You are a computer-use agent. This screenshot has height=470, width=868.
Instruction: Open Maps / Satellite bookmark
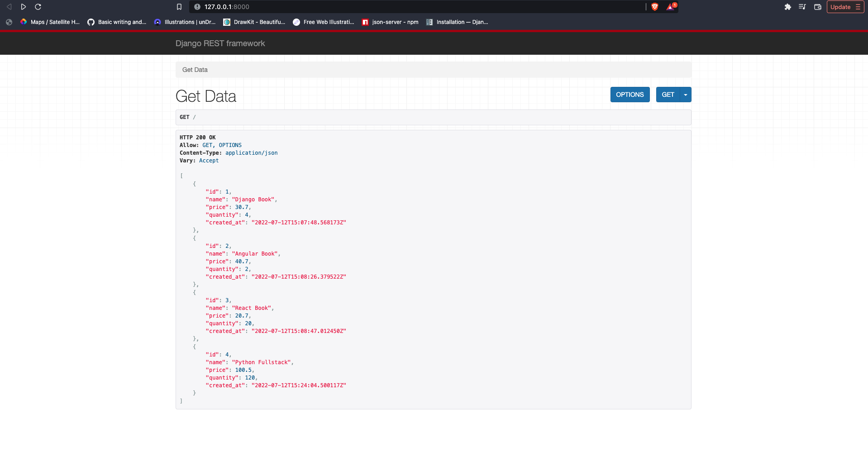50,22
